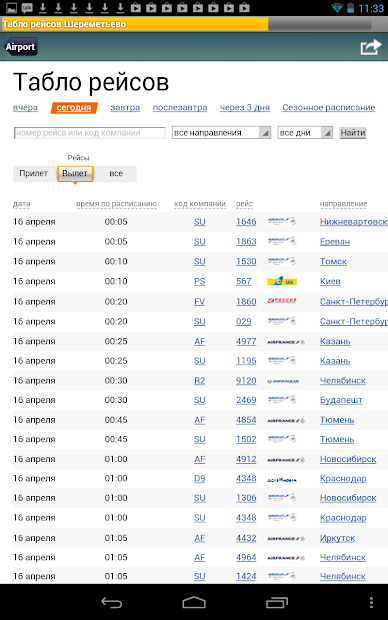Open flight number 4964 link

(x=246, y=557)
